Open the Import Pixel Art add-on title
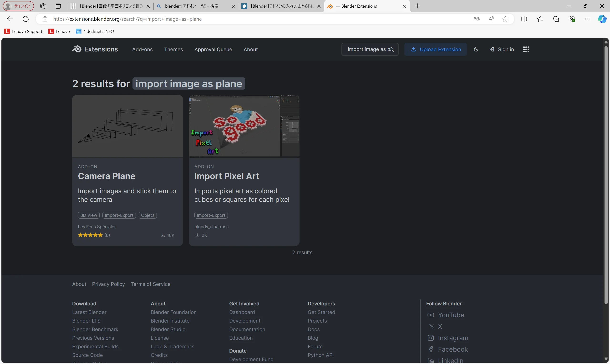Viewport: 610px width, 364px height. click(x=227, y=176)
